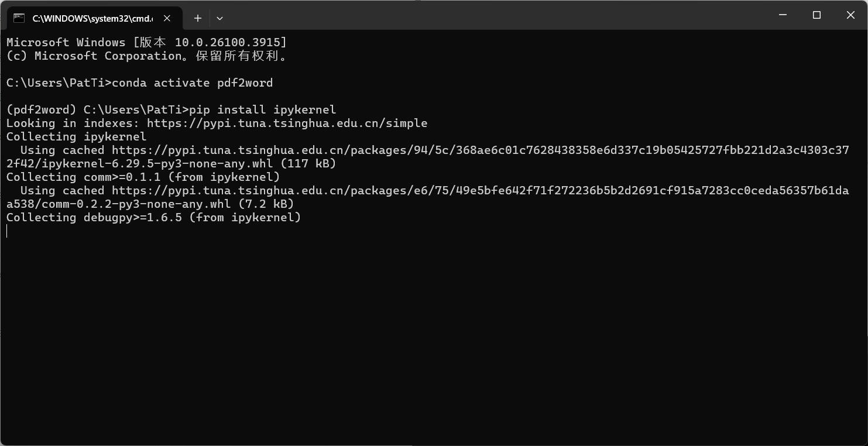Open a new terminal tab with plus button
This screenshot has width=868, height=446.
(198, 18)
